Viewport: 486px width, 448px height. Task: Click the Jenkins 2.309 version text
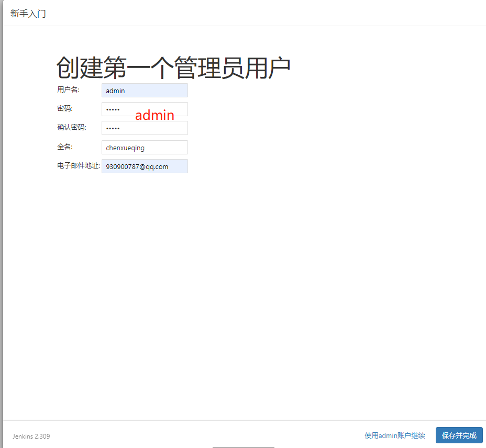(31, 436)
